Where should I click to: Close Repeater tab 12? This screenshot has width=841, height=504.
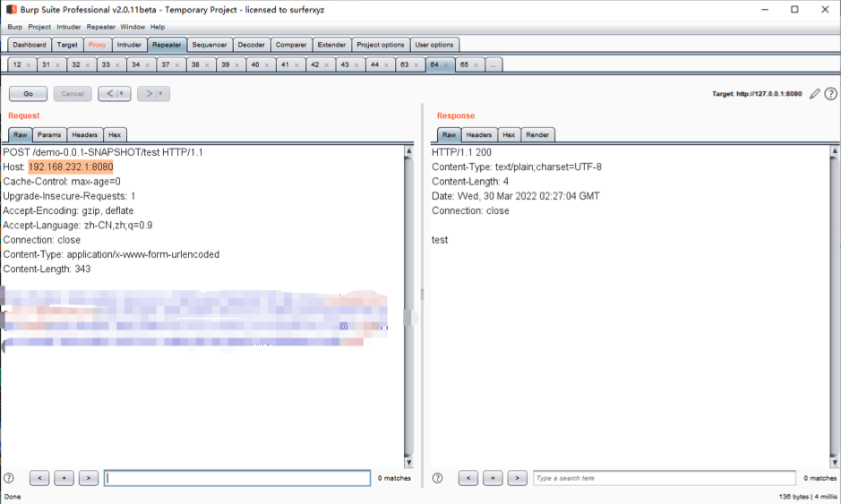(x=29, y=65)
